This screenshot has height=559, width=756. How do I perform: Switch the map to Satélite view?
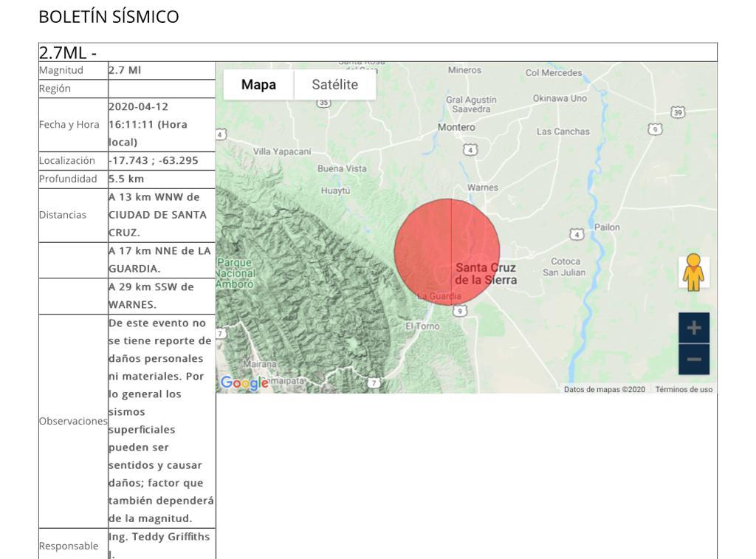click(x=334, y=84)
